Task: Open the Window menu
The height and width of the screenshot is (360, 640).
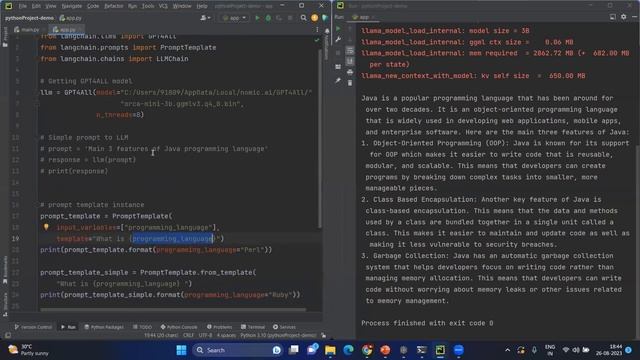Action: click(182, 6)
